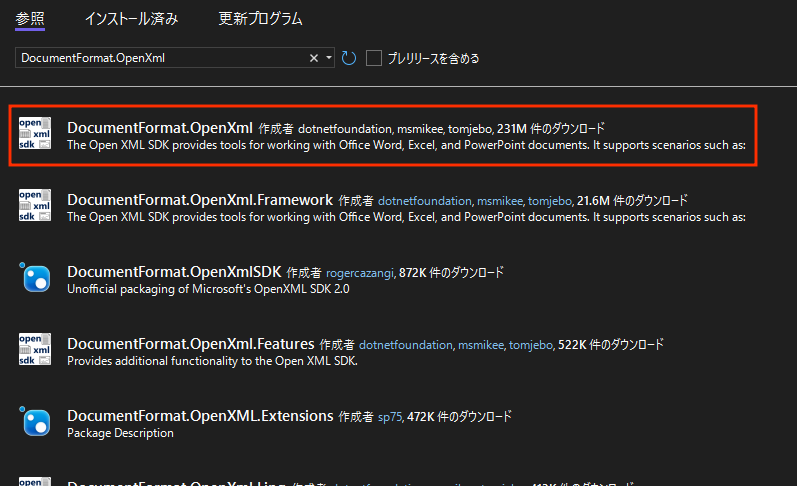The height and width of the screenshot is (486, 797).
Task: Select the DocumentFormat.OpenXml.Framework package title
Action: tap(200, 200)
